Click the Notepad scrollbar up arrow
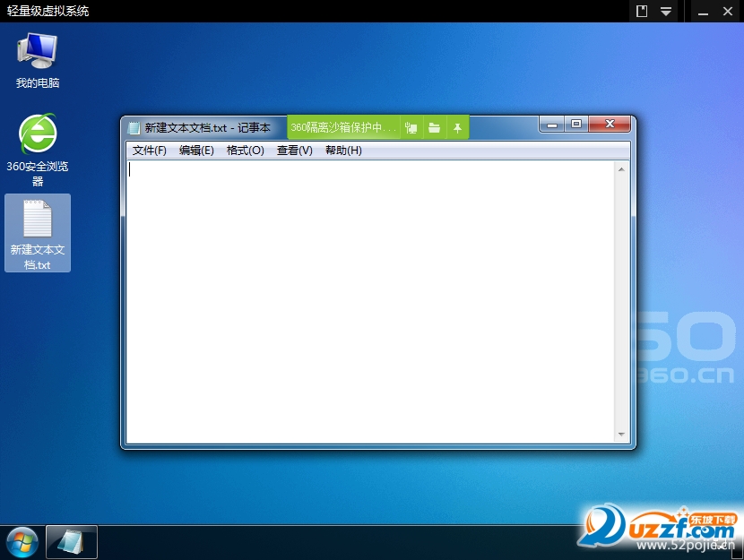The image size is (744, 560). pyautogui.click(x=621, y=169)
